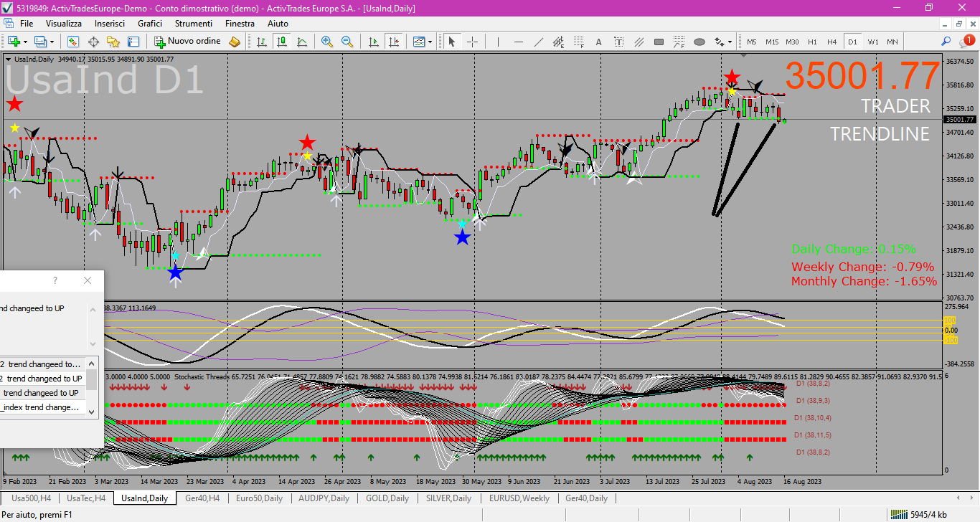Screen dimensions: 980x522
Task: Open the Profiles icon
Action: coord(40,42)
